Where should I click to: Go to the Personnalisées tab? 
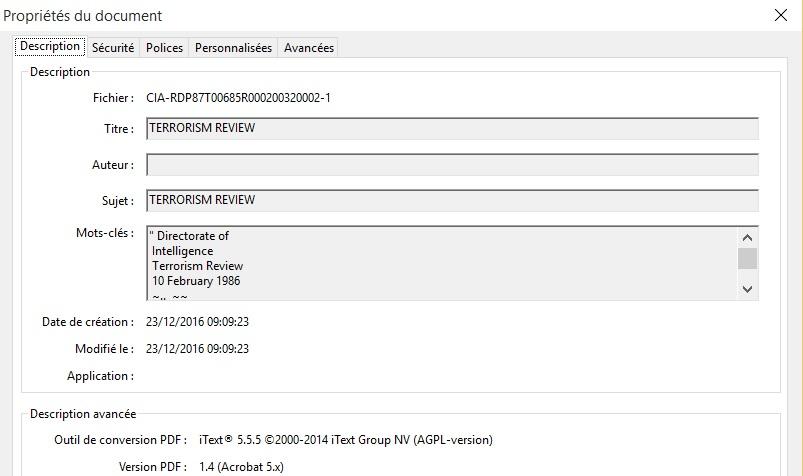233,48
